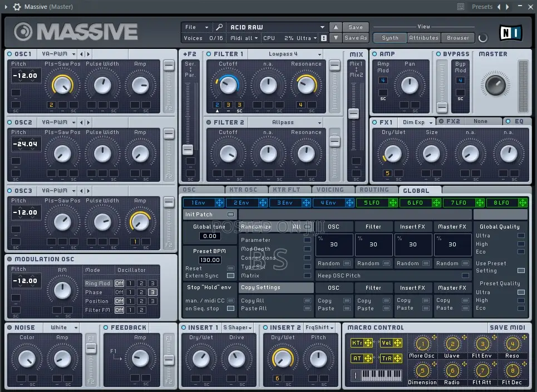Select macro knob 6 Radio
This screenshot has width=537, height=392.
(x=452, y=370)
